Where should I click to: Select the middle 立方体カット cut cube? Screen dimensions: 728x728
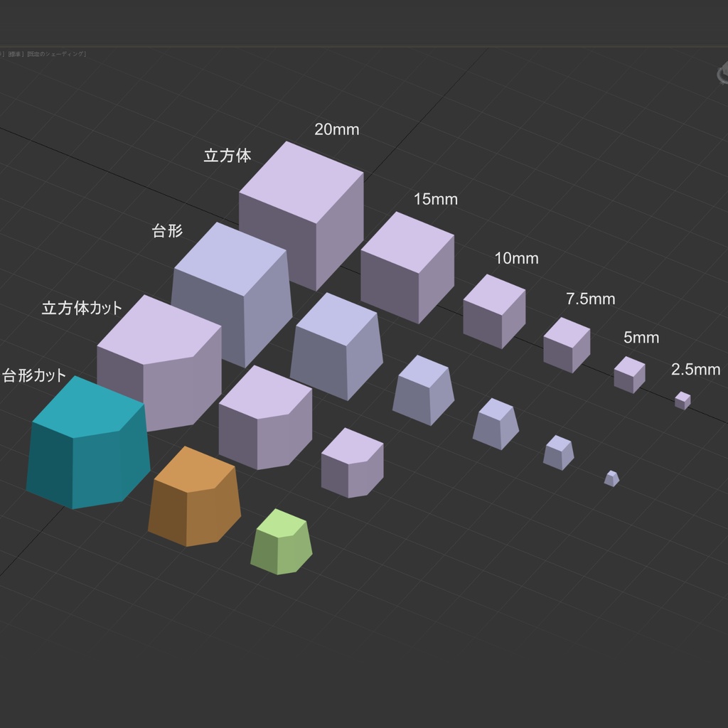point(266,417)
